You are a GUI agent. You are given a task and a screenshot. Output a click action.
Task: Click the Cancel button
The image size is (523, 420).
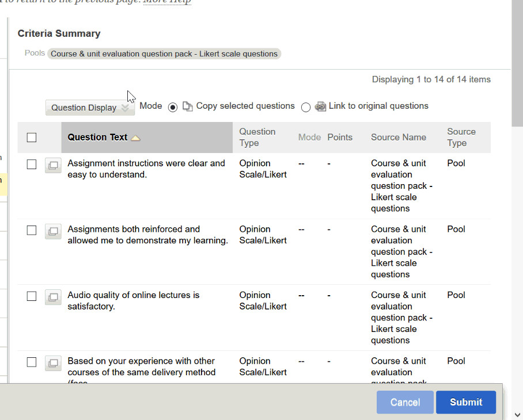[x=405, y=402]
